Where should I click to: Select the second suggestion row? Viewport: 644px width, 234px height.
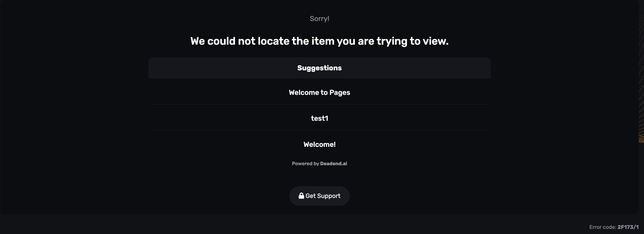pyautogui.click(x=320, y=118)
